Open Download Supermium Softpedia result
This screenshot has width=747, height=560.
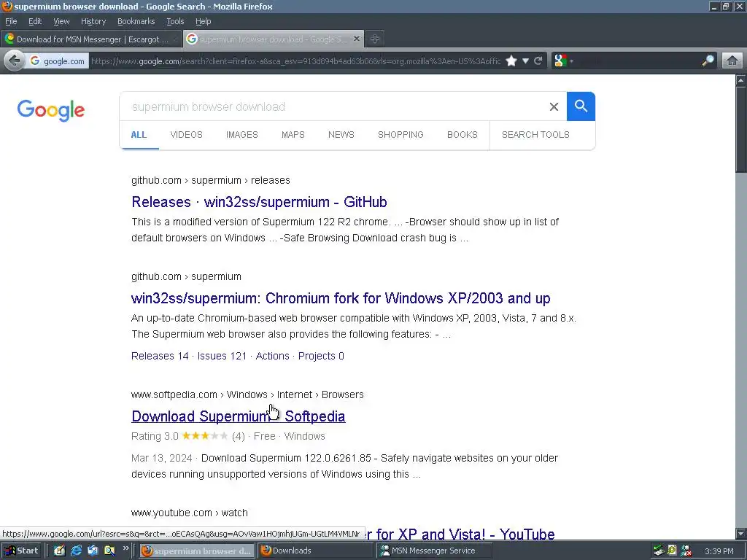239,416
